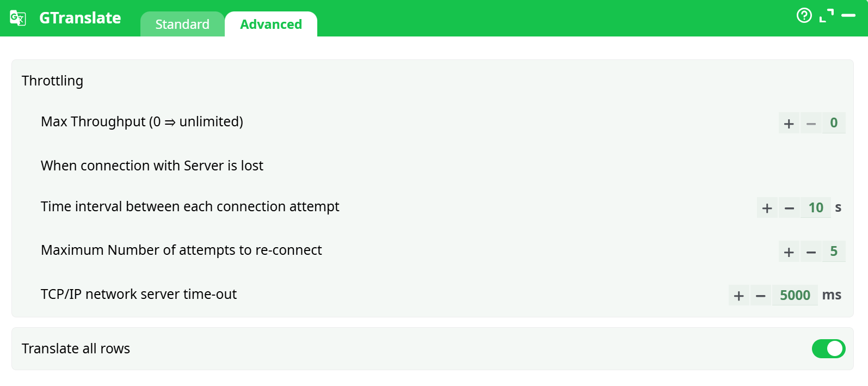Decrease Max Throughput with minus icon

811,124
